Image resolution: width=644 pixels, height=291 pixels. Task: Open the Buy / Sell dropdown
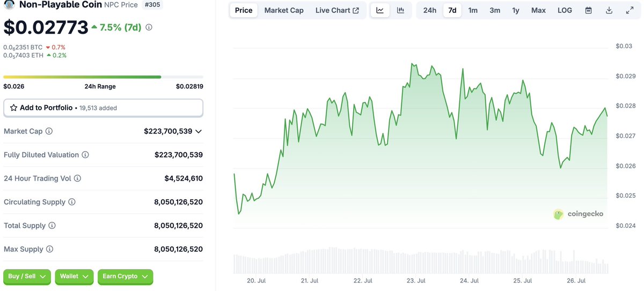point(27,277)
